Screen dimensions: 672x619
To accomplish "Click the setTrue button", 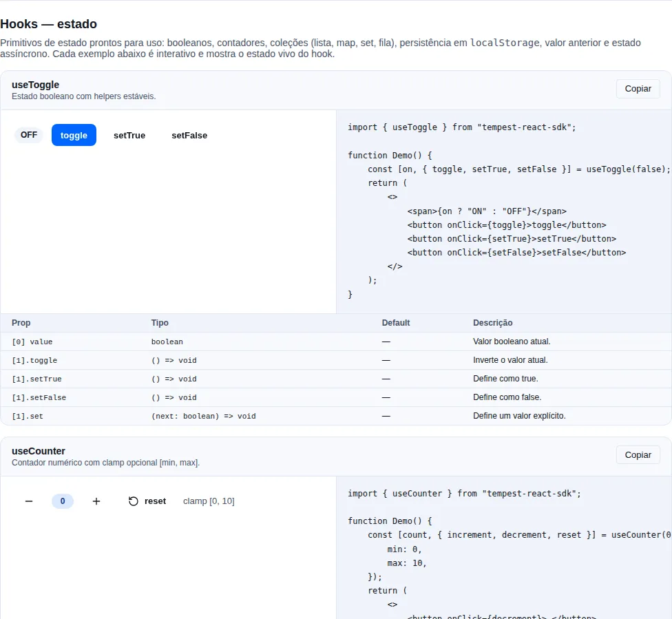I will [x=129, y=136].
